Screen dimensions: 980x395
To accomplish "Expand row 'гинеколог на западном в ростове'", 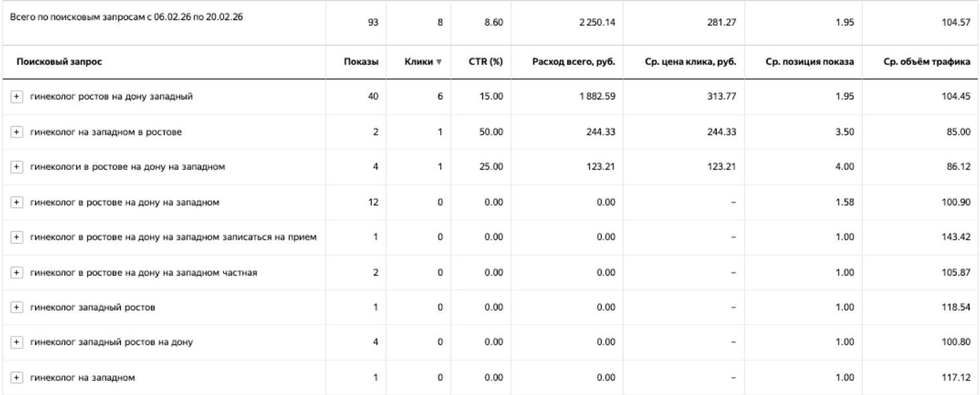I will click(x=16, y=132).
